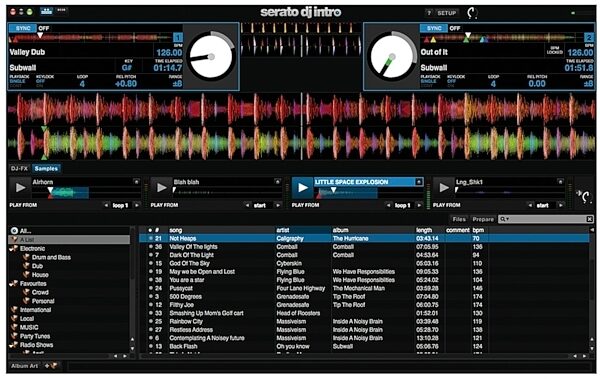Select the first display mode icon in top bar

(47, 11)
